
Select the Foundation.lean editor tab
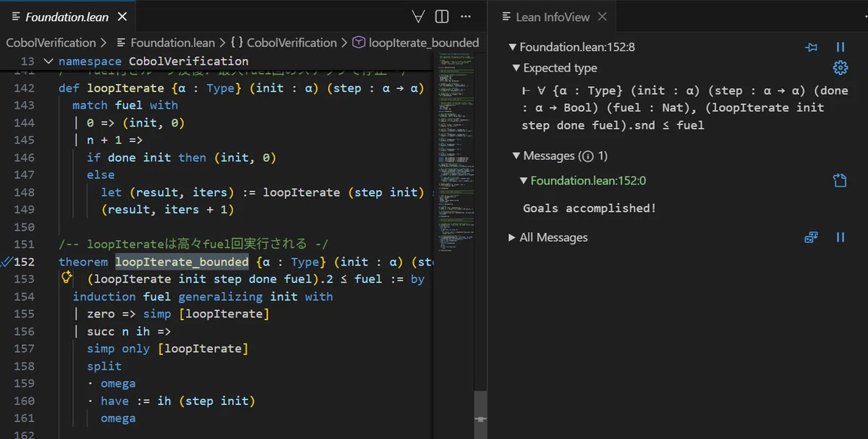(69, 17)
